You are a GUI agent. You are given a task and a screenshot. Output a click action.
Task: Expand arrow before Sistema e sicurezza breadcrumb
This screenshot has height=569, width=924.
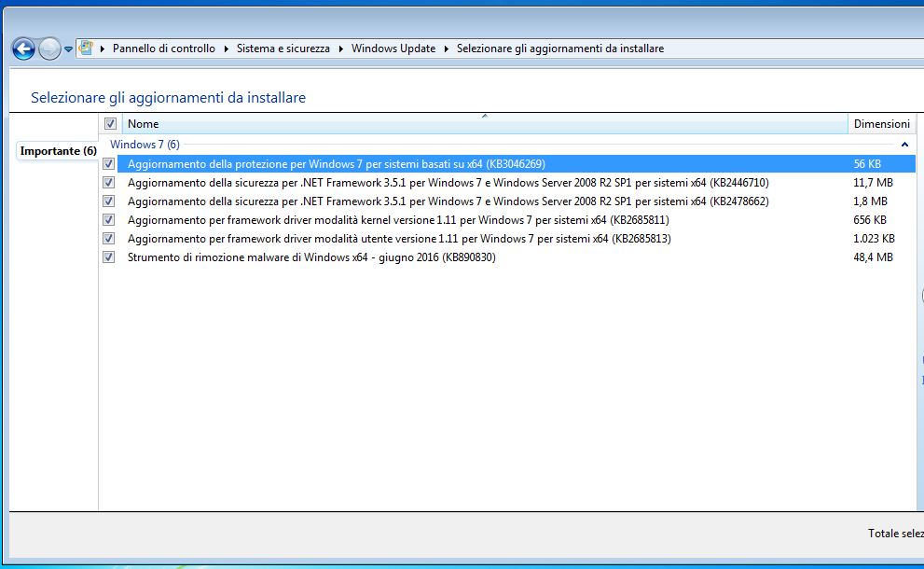[226, 49]
